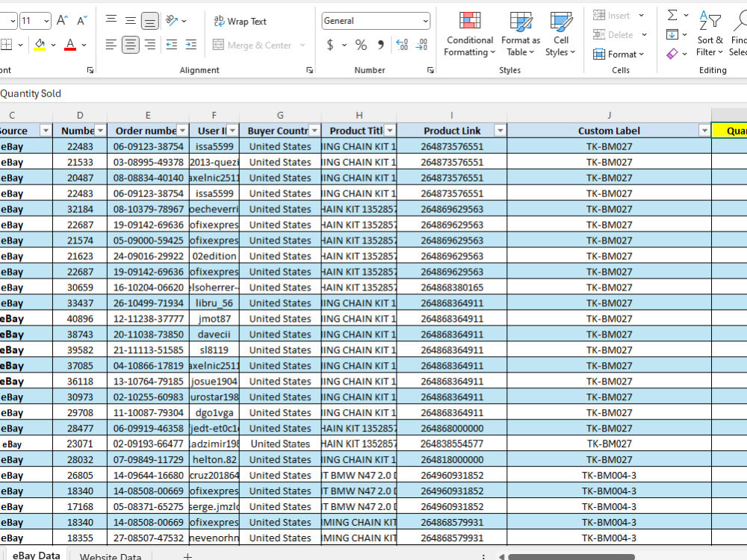Screen dimensions: 747x560
Task: Click Insert cells button
Action: click(613, 15)
